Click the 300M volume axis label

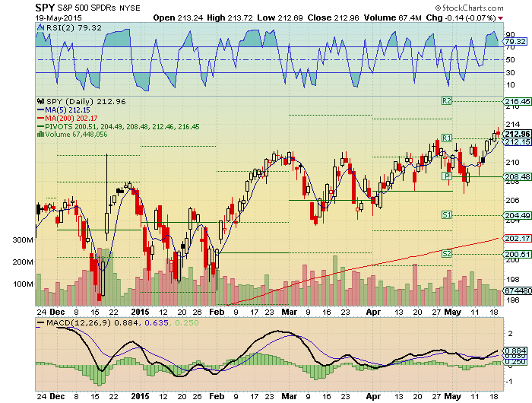(23, 240)
